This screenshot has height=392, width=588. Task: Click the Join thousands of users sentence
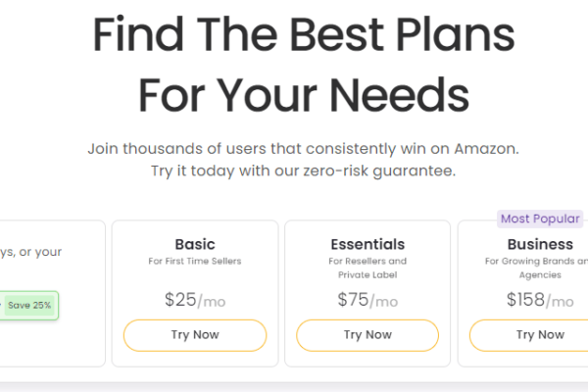[x=304, y=149]
